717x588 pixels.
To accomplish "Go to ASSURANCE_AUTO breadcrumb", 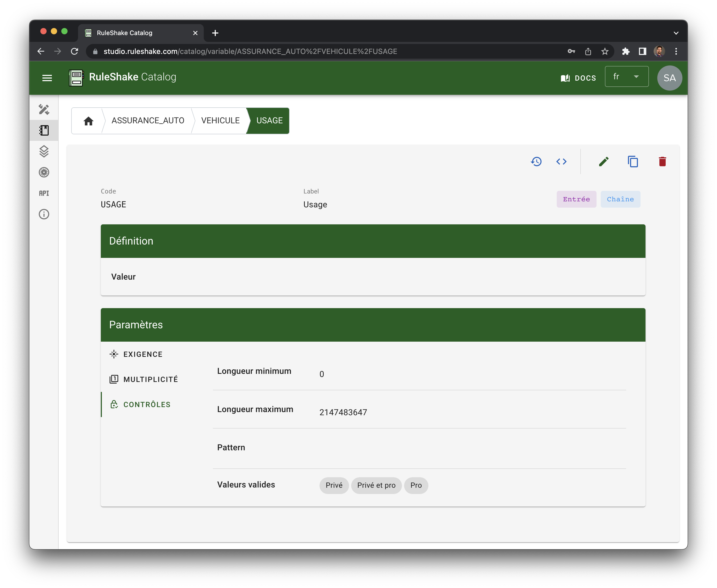I will click(x=148, y=121).
